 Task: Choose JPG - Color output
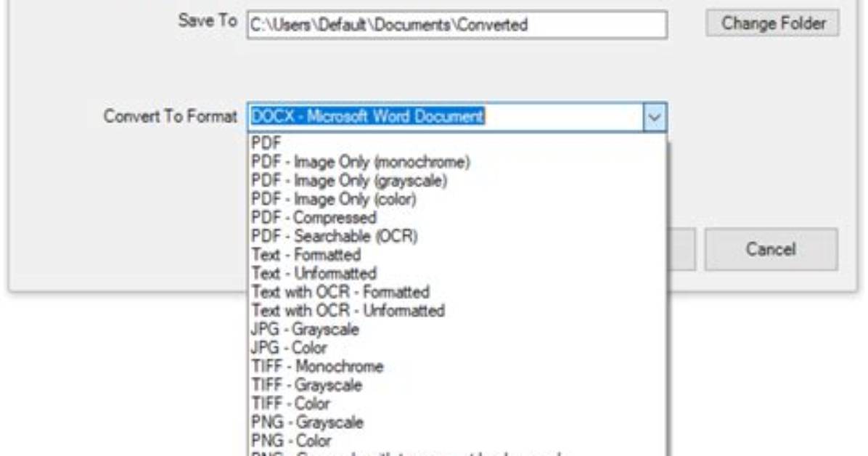[x=457, y=348]
